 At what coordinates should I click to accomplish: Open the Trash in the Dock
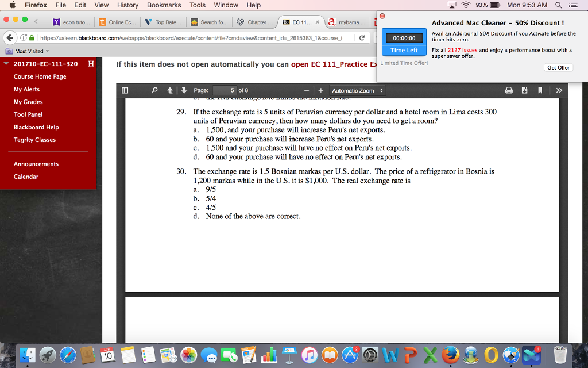point(560,355)
